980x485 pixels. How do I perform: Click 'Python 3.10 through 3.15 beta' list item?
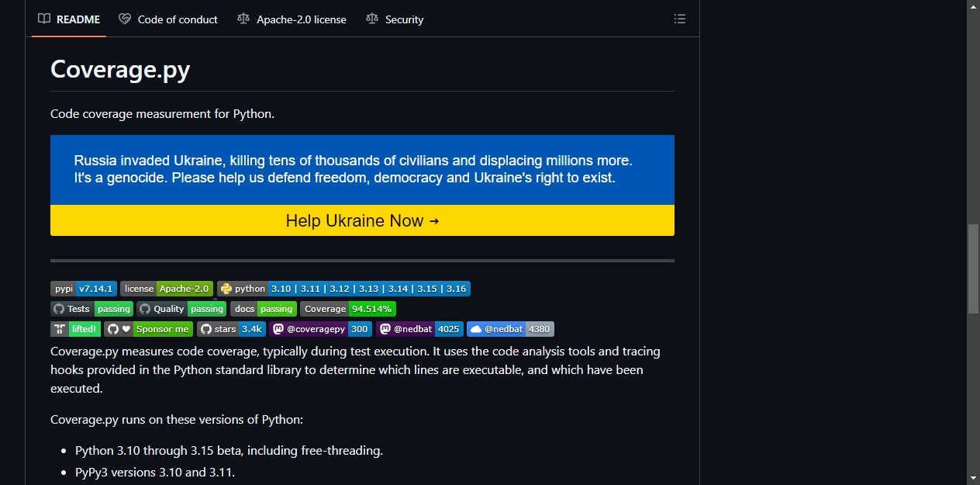click(229, 450)
